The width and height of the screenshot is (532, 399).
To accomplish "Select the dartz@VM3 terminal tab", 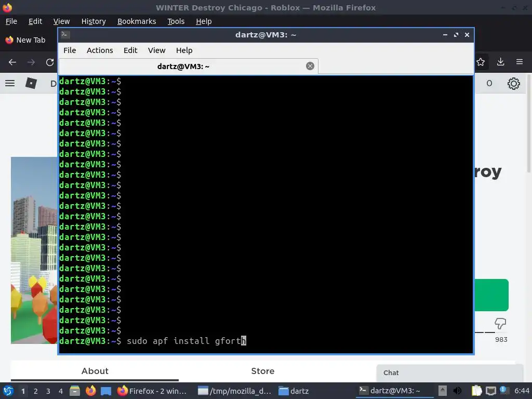I will (x=189, y=66).
